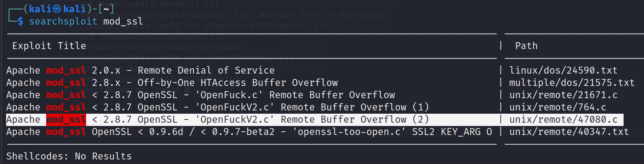Click the Kali symbol in the prompt

pos(57,9)
